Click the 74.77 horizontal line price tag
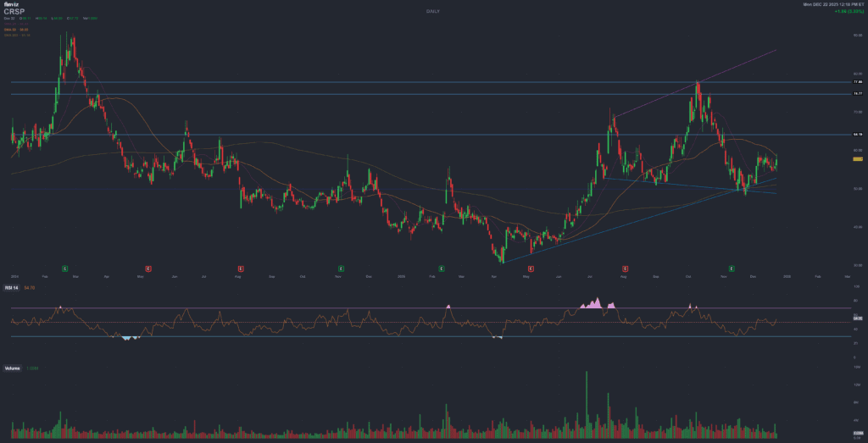 (857, 94)
